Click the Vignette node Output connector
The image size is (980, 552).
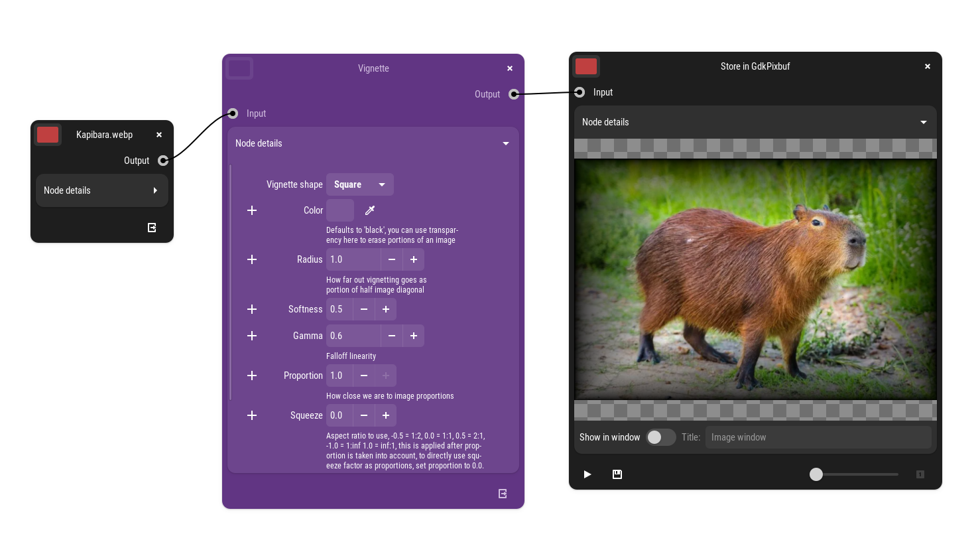[514, 94]
